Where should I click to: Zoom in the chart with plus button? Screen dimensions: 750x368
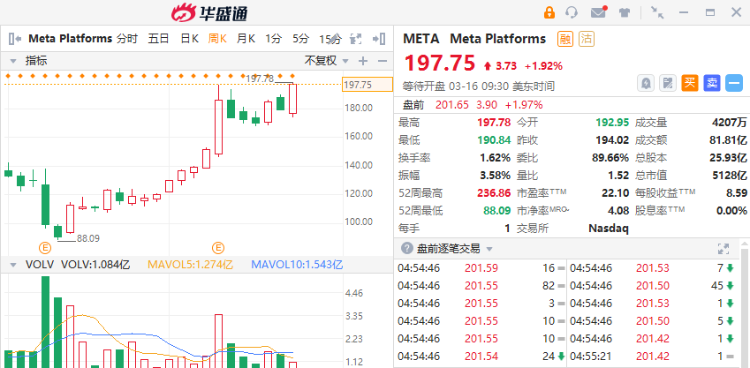point(363,61)
